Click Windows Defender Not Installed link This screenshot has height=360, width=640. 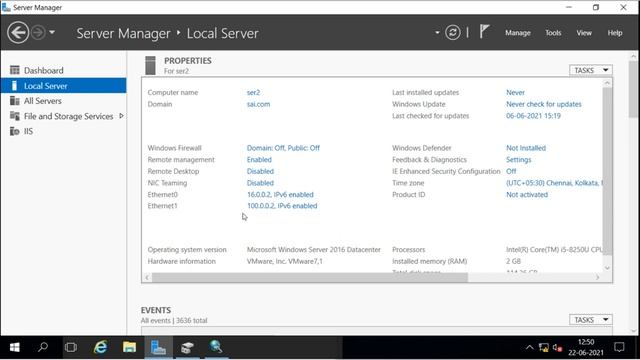click(526, 148)
